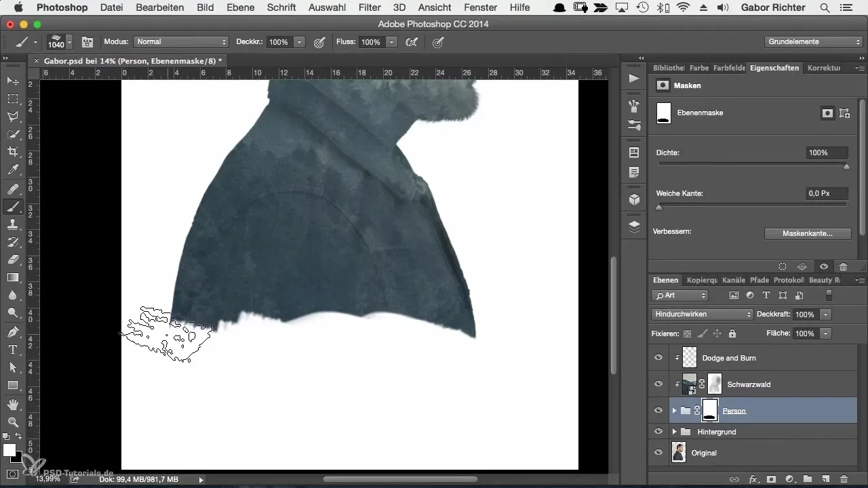Viewport: 868px width, 488px height.
Task: Create a new layer icon
Action: (825, 479)
